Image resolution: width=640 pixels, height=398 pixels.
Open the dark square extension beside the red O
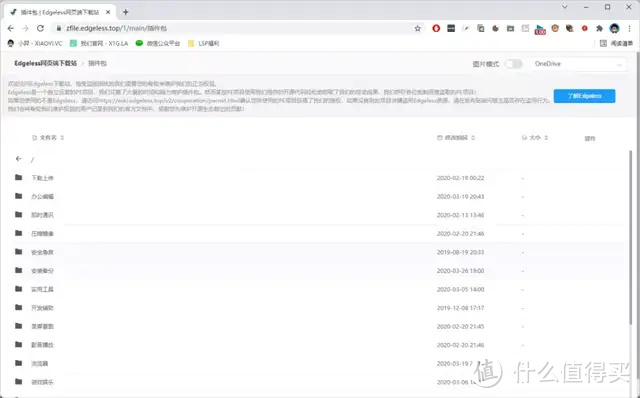tap(451, 28)
